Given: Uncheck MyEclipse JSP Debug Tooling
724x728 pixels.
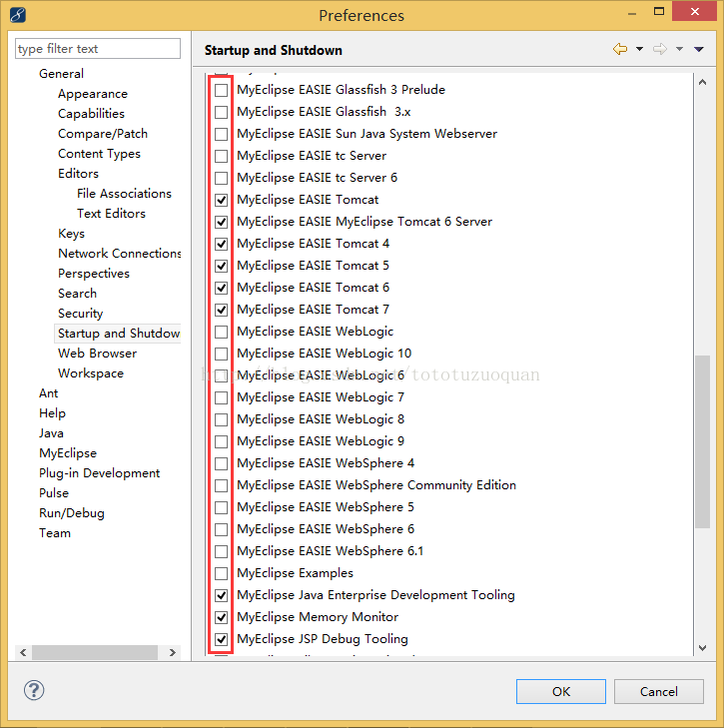Looking at the screenshot, I should coord(222,639).
